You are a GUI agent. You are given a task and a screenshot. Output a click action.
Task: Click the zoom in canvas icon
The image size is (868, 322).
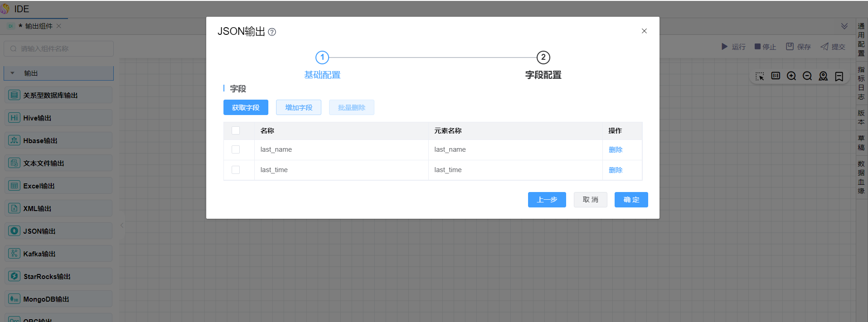pos(791,76)
